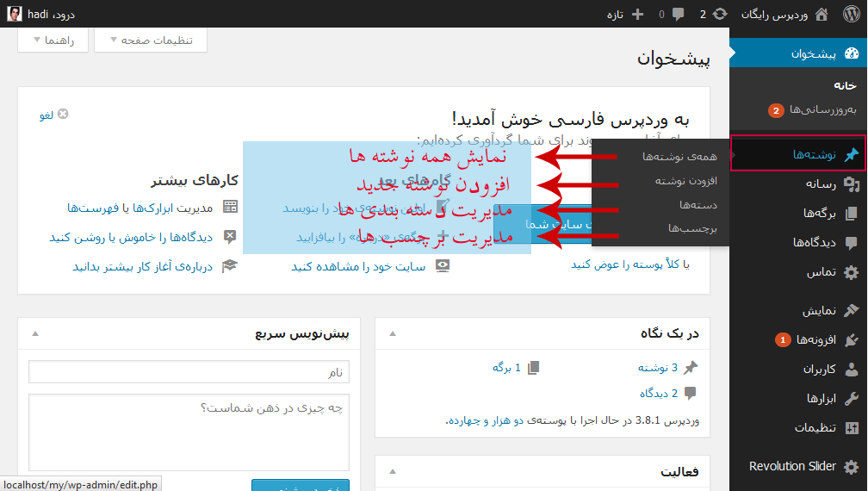Expand تنظیمات صفحه screen options dropdown
Viewport: 868px width, 491px height.
(152, 40)
